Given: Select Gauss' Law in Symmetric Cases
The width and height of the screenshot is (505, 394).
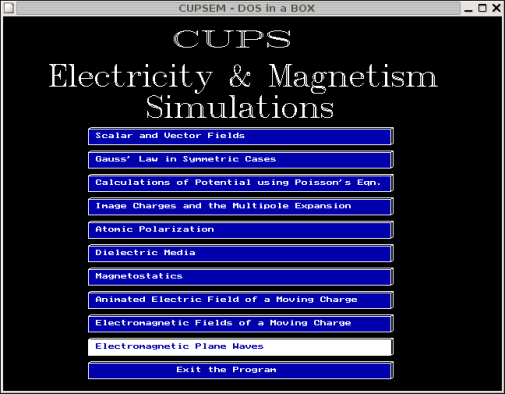Looking at the screenshot, I should [x=241, y=159].
